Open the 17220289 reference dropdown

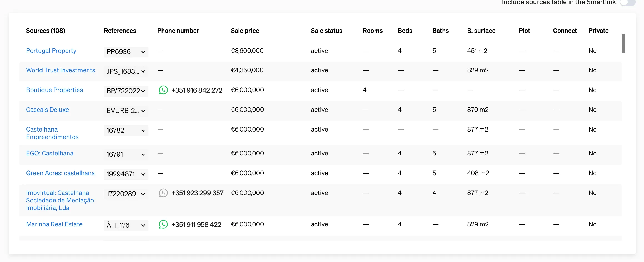tap(126, 194)
